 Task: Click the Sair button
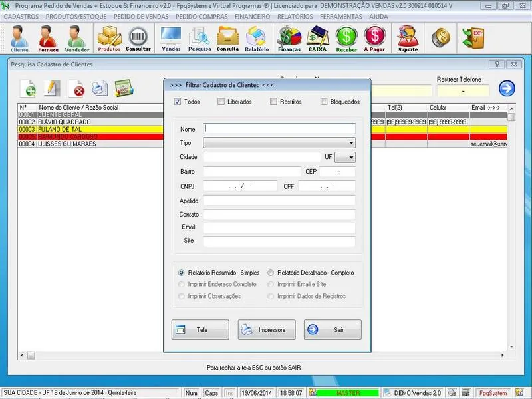(x=332, y=330)
